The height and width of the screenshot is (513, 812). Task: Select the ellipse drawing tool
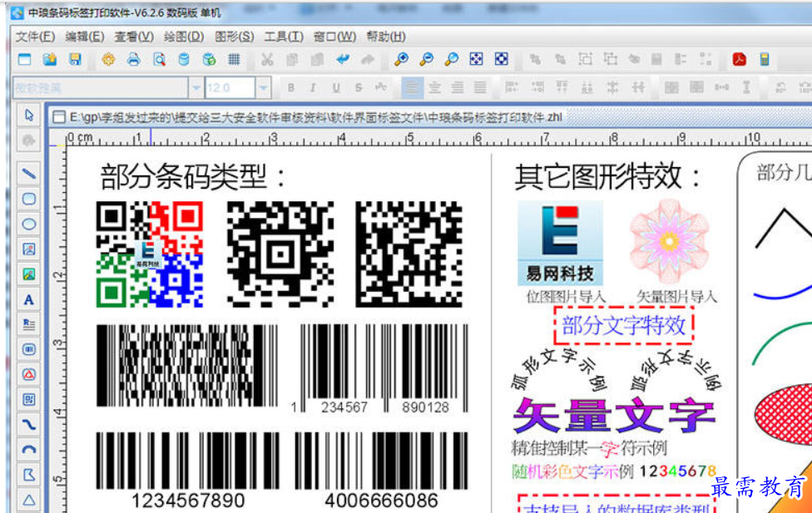[x=29, y=224]
